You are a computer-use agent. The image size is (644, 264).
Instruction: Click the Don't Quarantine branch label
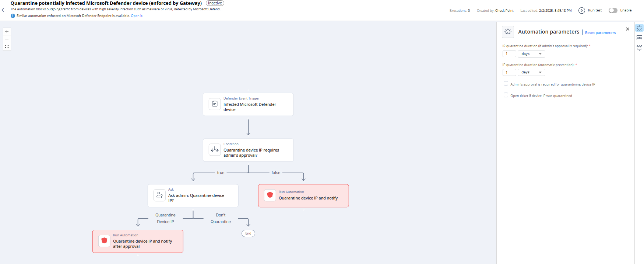pos(221,218)
